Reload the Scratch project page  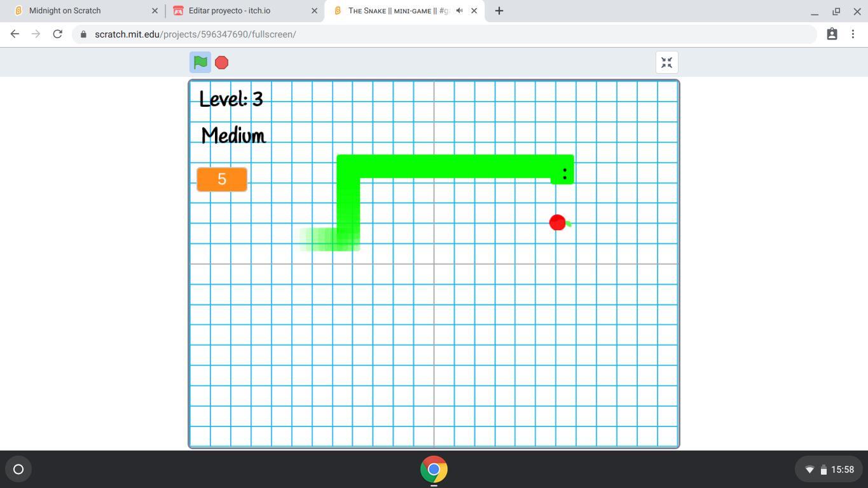(57, 34)
